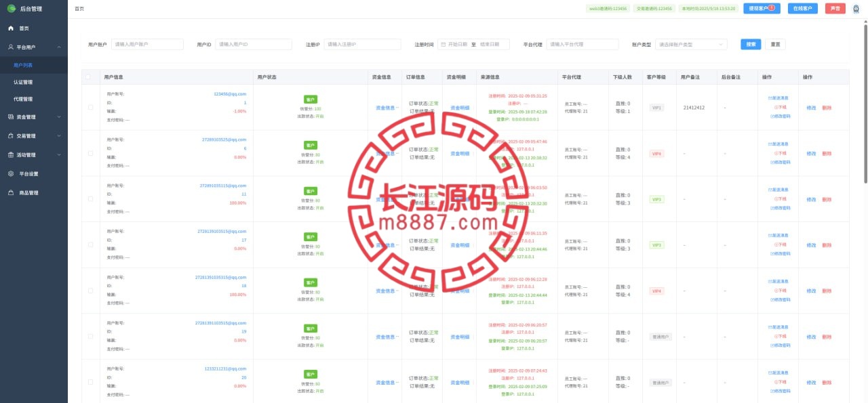Image resolution: width=868 pixels, height=403 pixels.
Task: Click the red 声音 button
Action: (835, 8)
